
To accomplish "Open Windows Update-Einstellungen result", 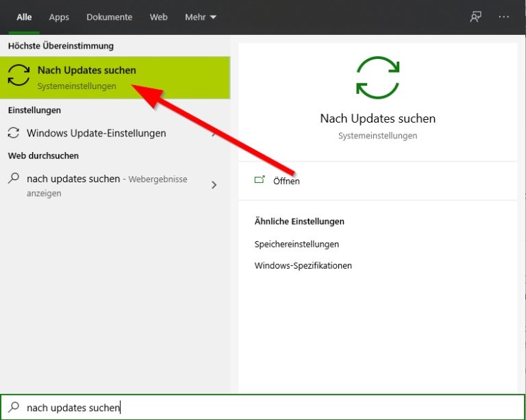I will [115, 133].
